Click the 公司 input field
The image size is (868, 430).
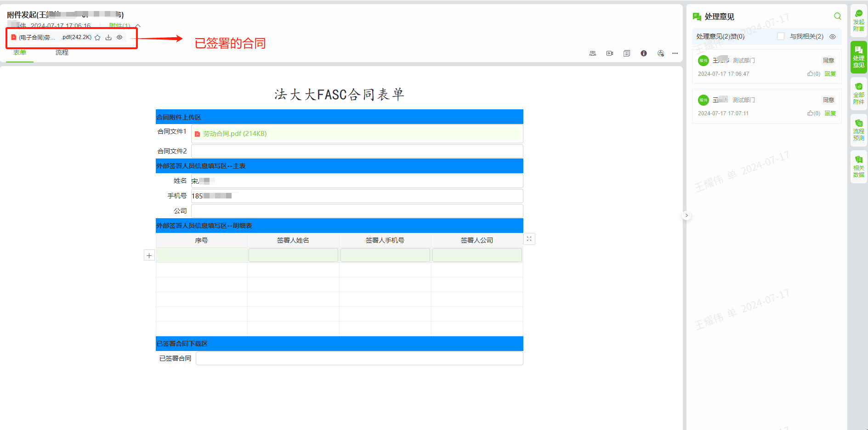pos(357,211)
